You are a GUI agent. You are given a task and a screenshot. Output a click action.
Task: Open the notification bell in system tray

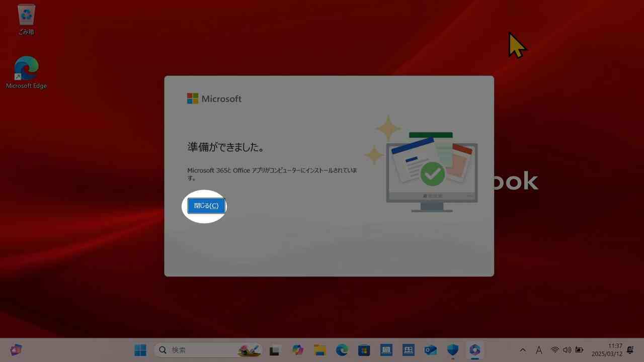click(630, 350)
